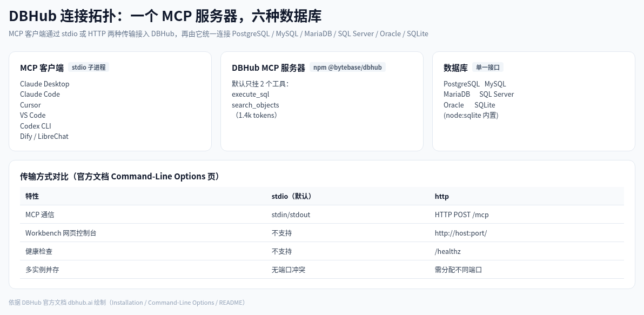Click SQLite in the 数据库 card
644x315 pixels.
pyautogui.click(x=485, y=105)
